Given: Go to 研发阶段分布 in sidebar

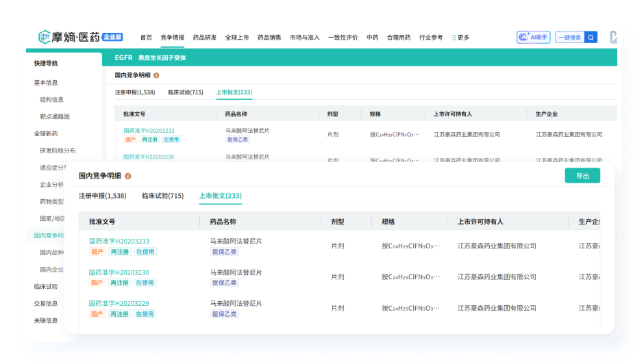Looking at the screenshot, I should pos(58,151).
